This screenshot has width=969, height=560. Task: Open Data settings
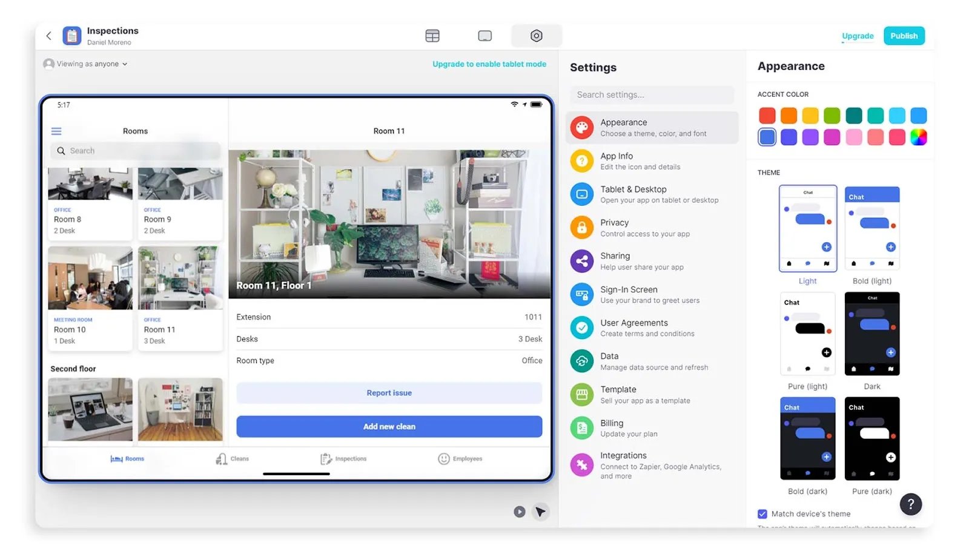652,361
